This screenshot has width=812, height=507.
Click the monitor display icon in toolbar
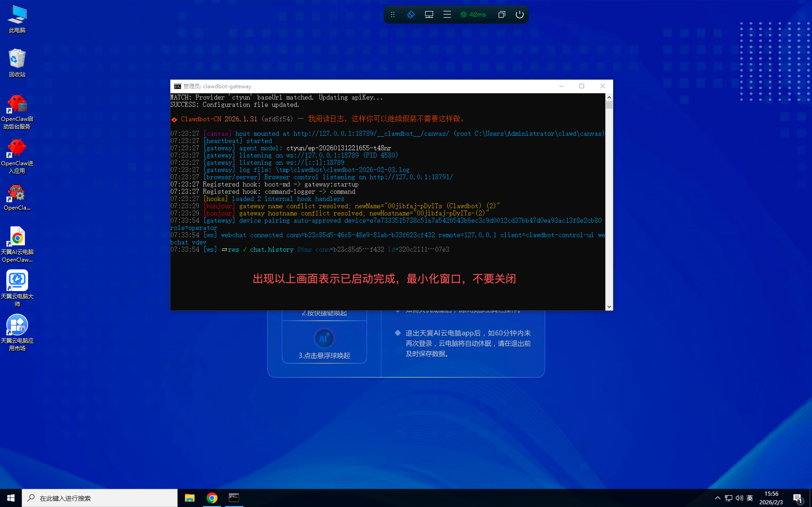pos(429,14)
